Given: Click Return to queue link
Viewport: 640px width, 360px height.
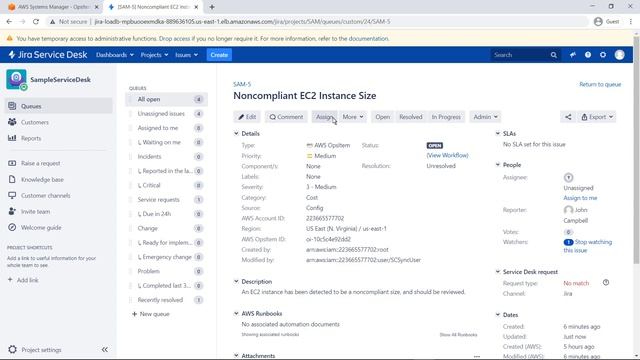Looking at the screenshot, I should click(600, 84).
